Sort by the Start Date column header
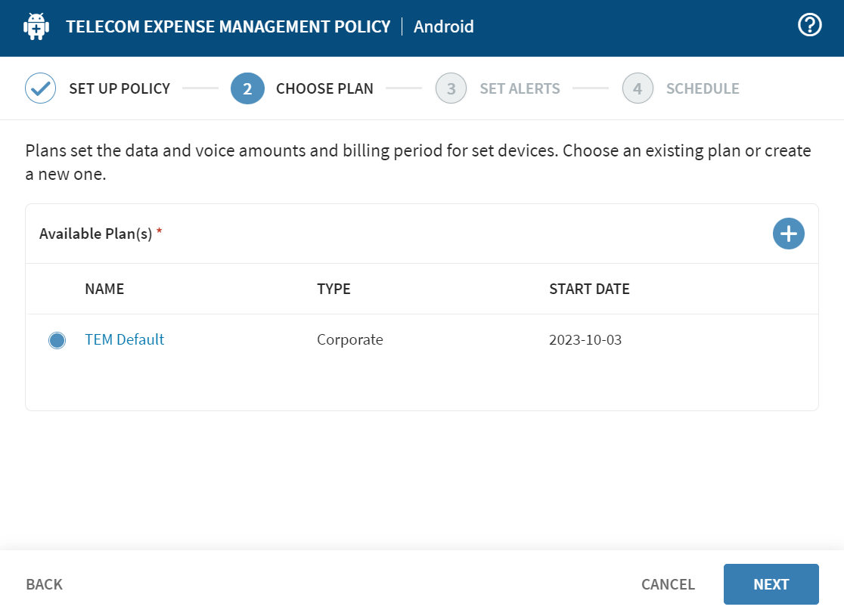Screen dimensions: 844x616 point(589,289)
